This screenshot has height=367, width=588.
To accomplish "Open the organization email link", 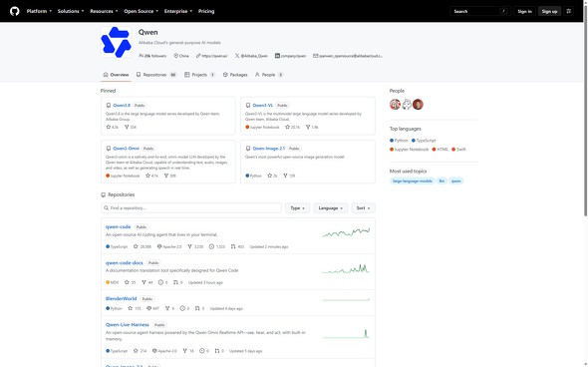I will [351, 56].
